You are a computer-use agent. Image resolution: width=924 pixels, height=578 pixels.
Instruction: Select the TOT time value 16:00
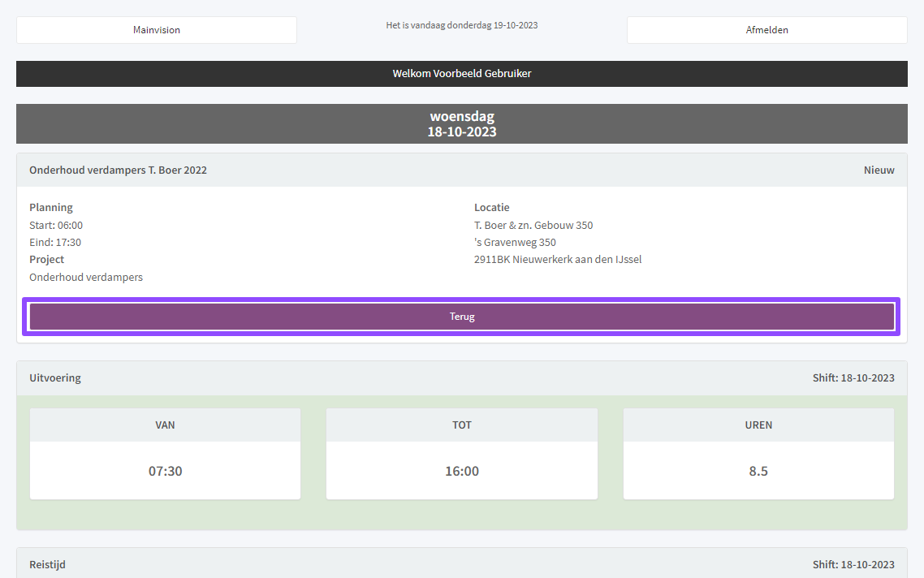462,471
